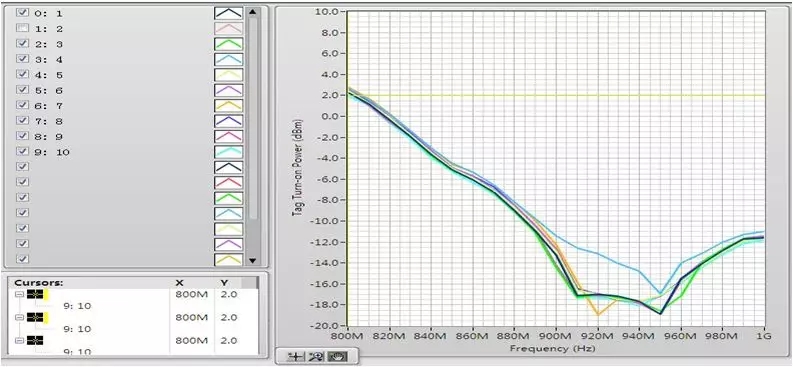Open the gold plot icon for plot 6: 7
The height and width of the screenshot is (367, 793).
[229, 106]
